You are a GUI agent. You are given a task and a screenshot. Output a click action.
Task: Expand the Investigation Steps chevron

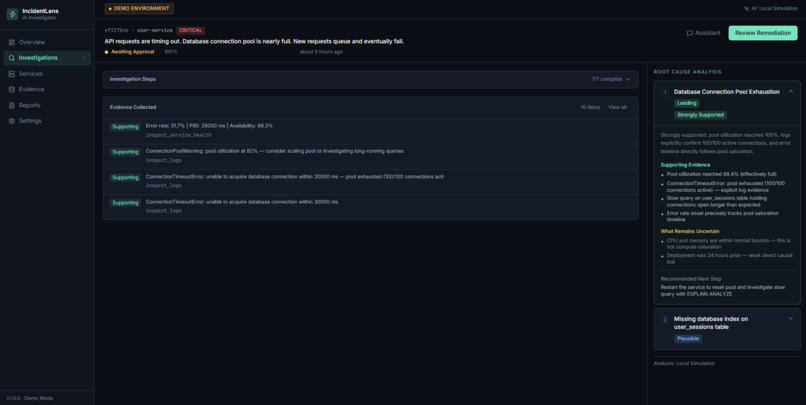[x=628, y=79]
